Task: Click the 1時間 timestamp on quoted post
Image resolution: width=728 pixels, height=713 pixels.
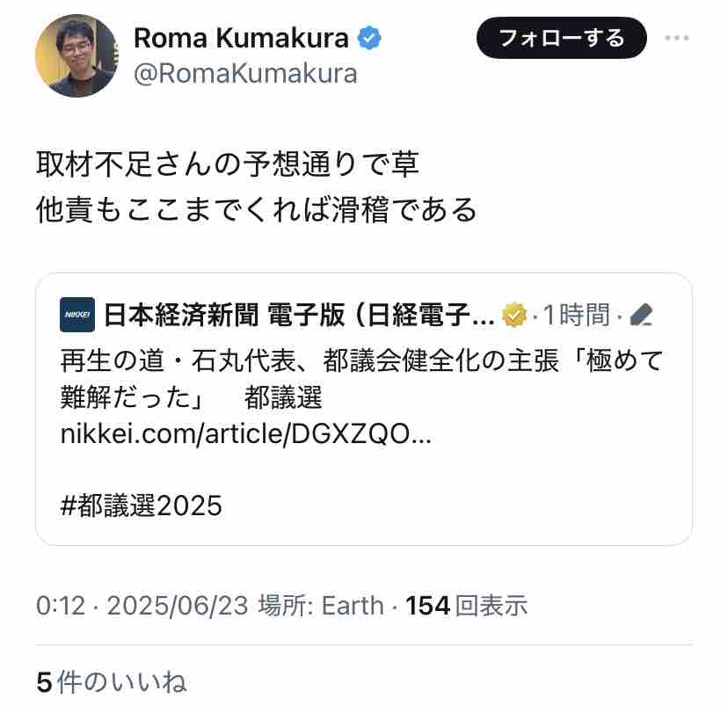Action: 576,315
